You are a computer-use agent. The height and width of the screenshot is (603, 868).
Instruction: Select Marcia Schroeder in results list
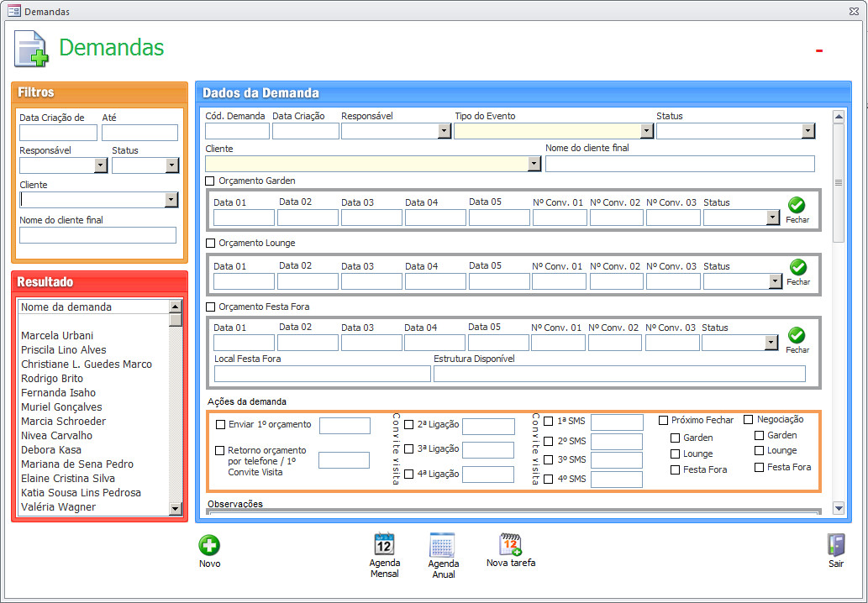point(63,422)
